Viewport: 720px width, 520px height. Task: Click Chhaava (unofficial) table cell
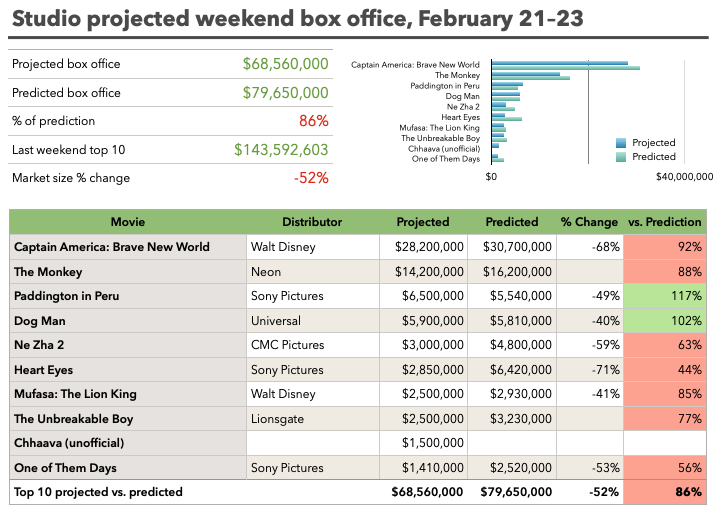128,443
